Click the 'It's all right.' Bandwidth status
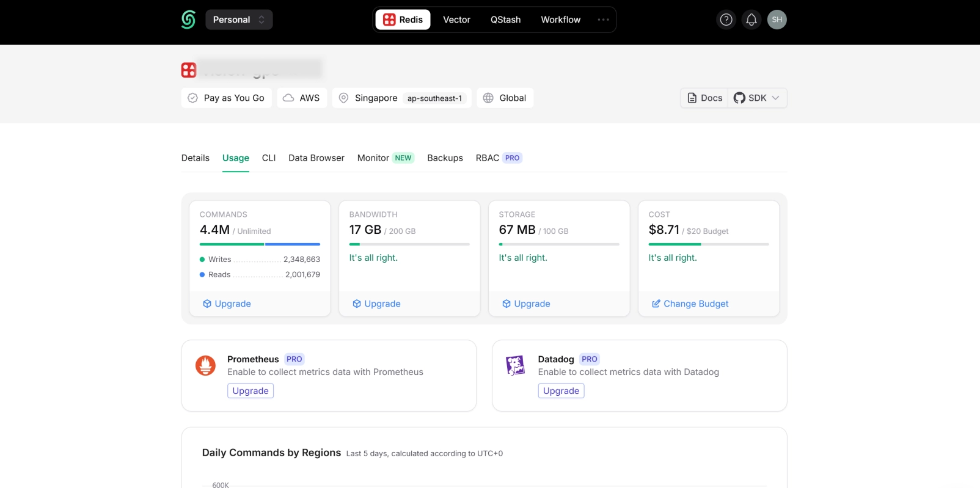This screenshot has height=488, width=980. click(373, 258)
